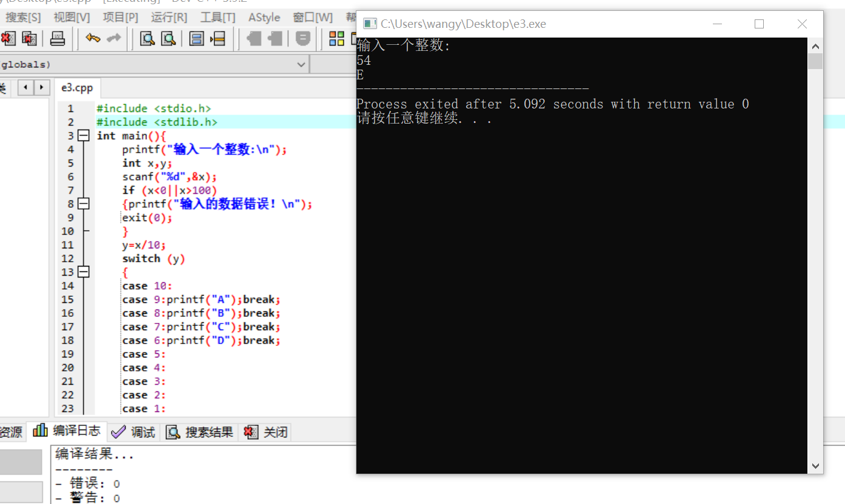Switch to the 调试 tab
The height and width of the screenshot is (504, 845).
[135, 432]
